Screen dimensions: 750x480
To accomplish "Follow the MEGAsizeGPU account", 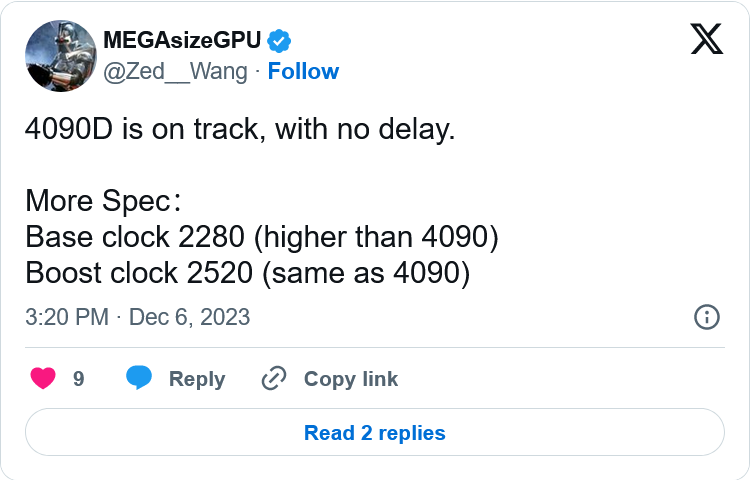I will 303,71.
